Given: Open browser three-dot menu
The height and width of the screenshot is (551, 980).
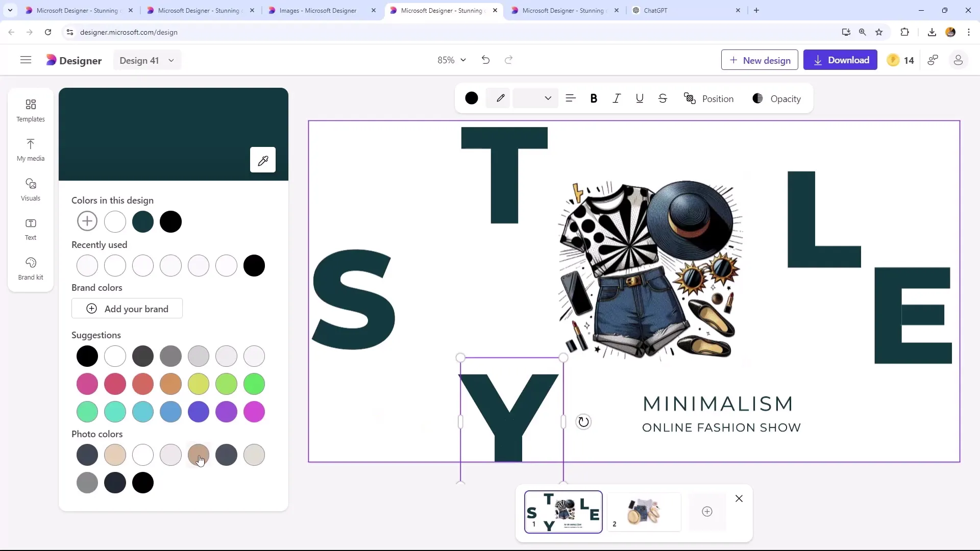Looking at the screenshot, I should tap(969, 32).
